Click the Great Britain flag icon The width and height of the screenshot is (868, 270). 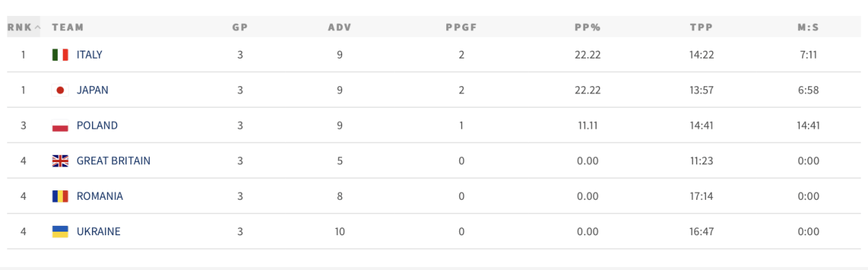tap(60, 161)
